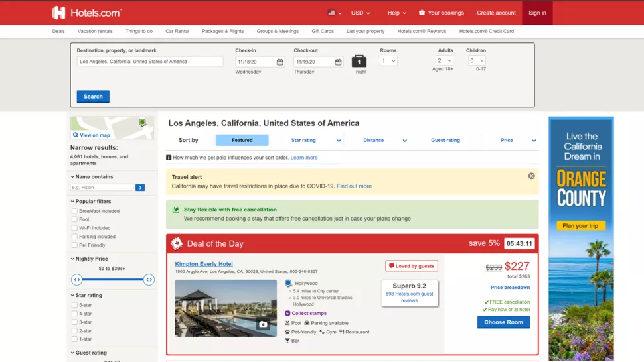This screenshot has height=362, width=644.
Task: Open the check-out calendar icon
Action: click(338, 62)
